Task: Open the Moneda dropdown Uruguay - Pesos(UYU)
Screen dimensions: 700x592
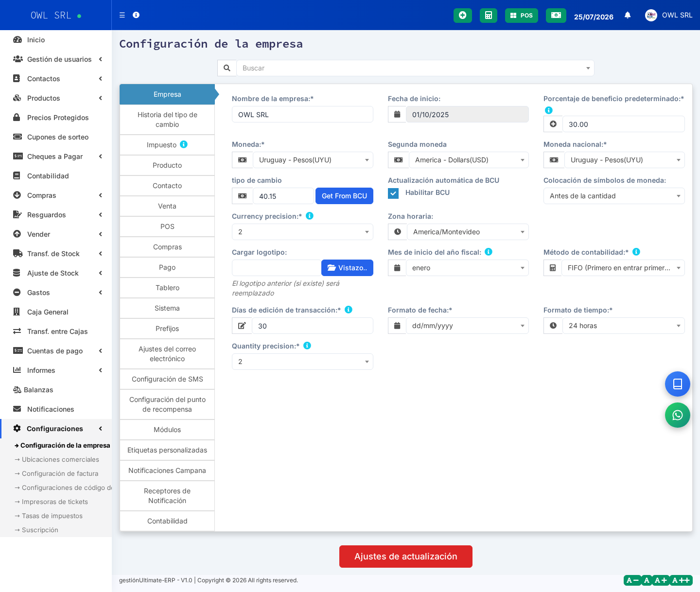Action: pyautogui.click(x=313, y=160)
